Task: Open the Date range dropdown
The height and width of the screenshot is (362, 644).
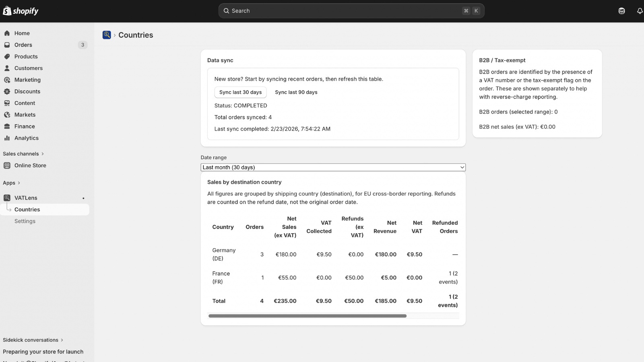Action: 333,167
